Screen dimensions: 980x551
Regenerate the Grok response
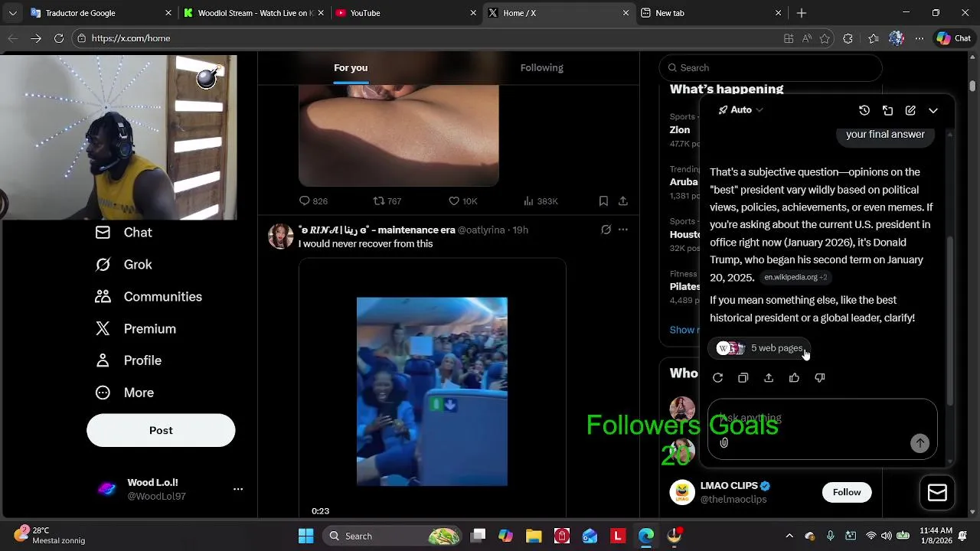[717, 377]
